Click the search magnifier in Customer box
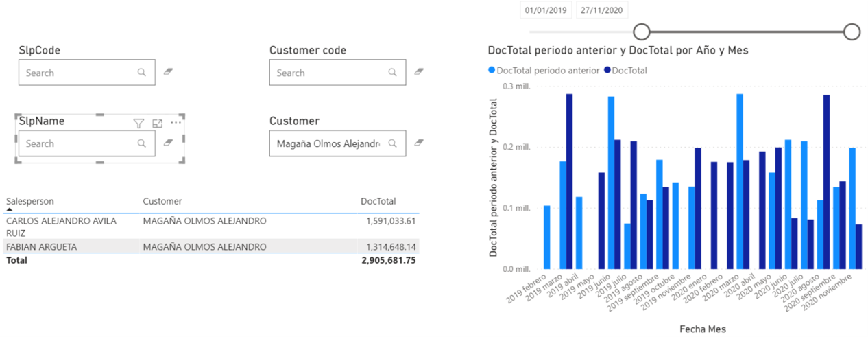 pos(392,143)
